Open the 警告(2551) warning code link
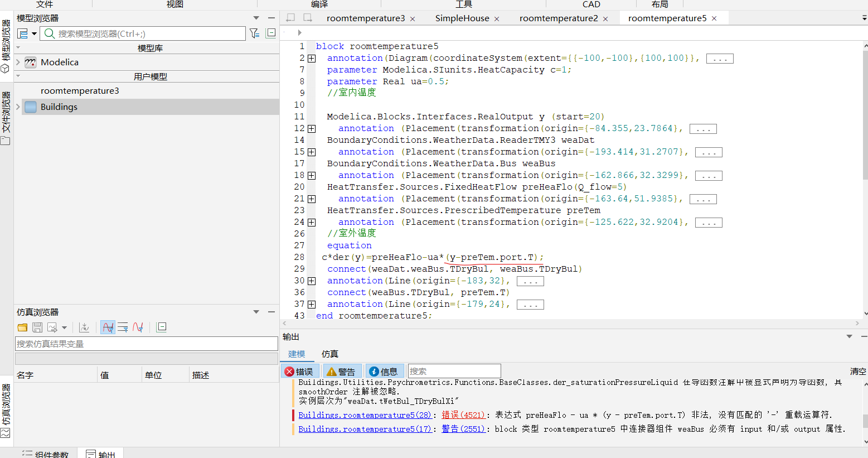 tap(463, 429)
